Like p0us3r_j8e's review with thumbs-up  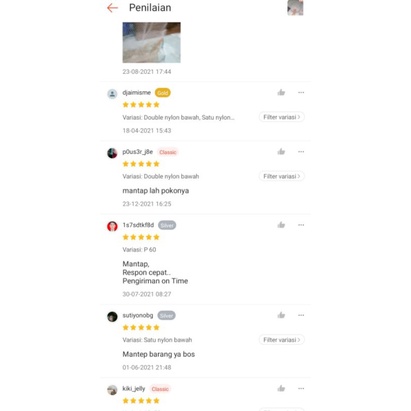pos(281,152)
